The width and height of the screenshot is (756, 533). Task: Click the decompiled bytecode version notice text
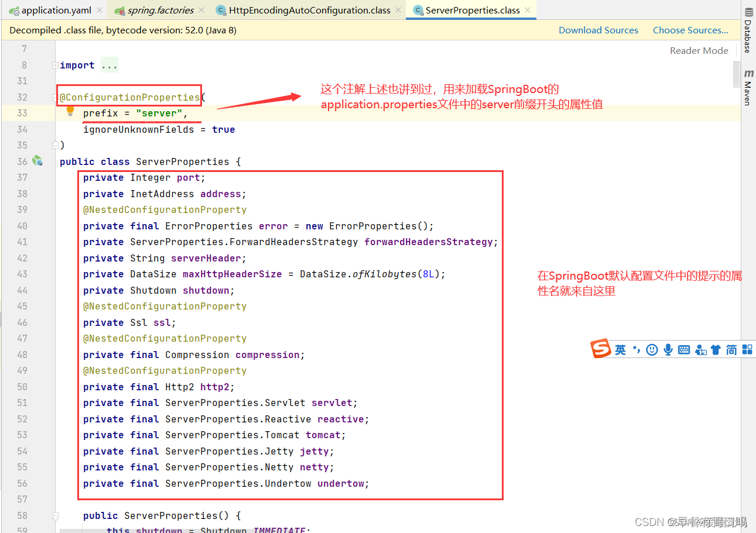[123, 30]
